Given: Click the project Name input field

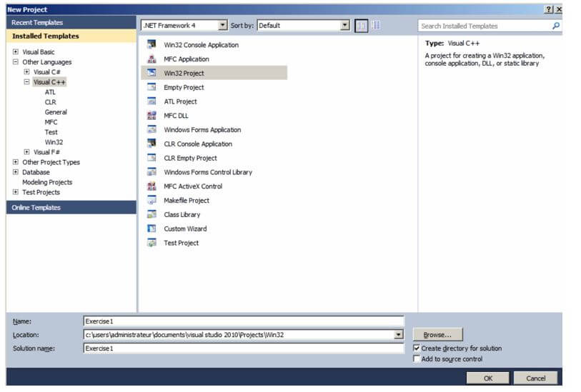Looking at the screenshot, I should point(244,321).
